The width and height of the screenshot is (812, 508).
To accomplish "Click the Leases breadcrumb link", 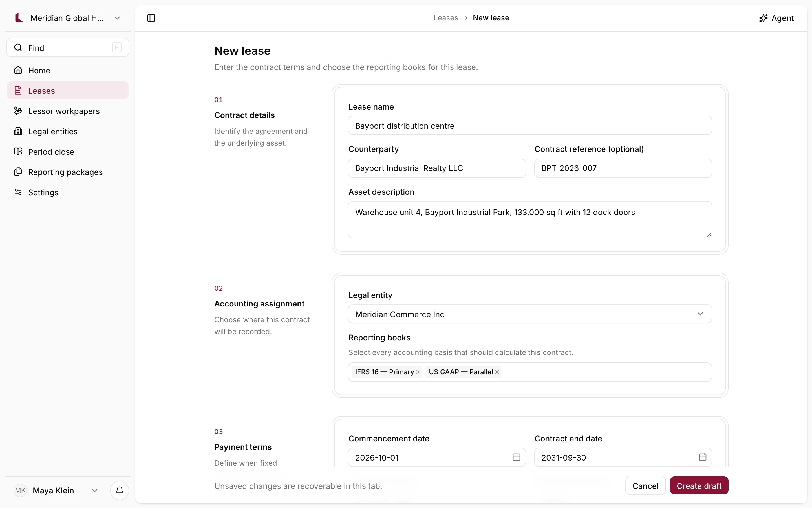I will (x=445, y=18).
